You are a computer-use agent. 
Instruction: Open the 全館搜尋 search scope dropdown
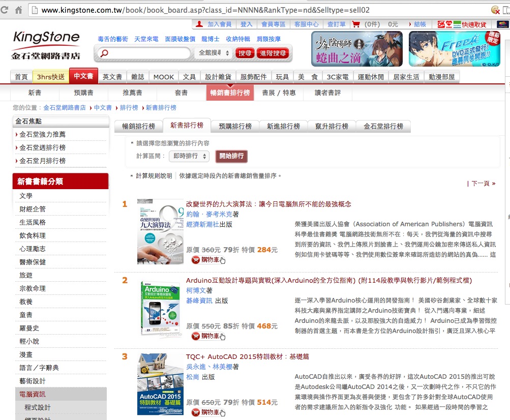click(214, 53)
